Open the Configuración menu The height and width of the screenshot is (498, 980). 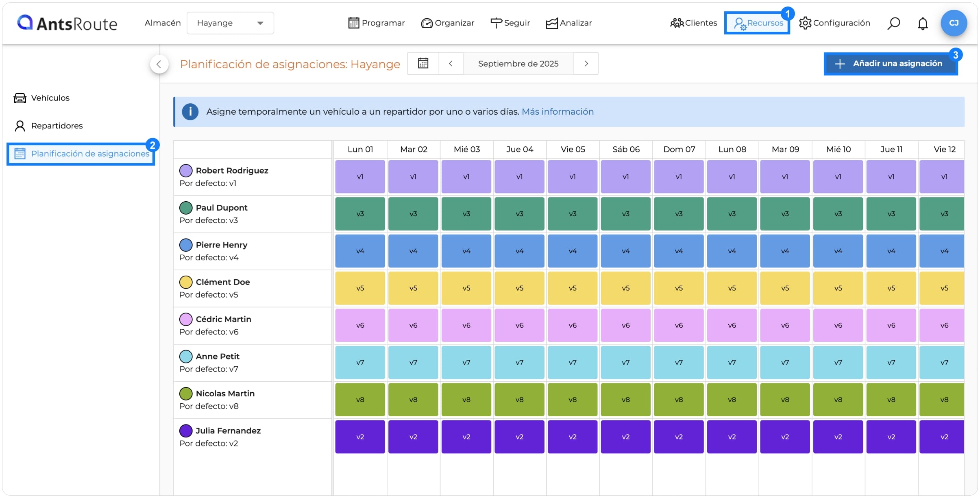pos(834,23)
